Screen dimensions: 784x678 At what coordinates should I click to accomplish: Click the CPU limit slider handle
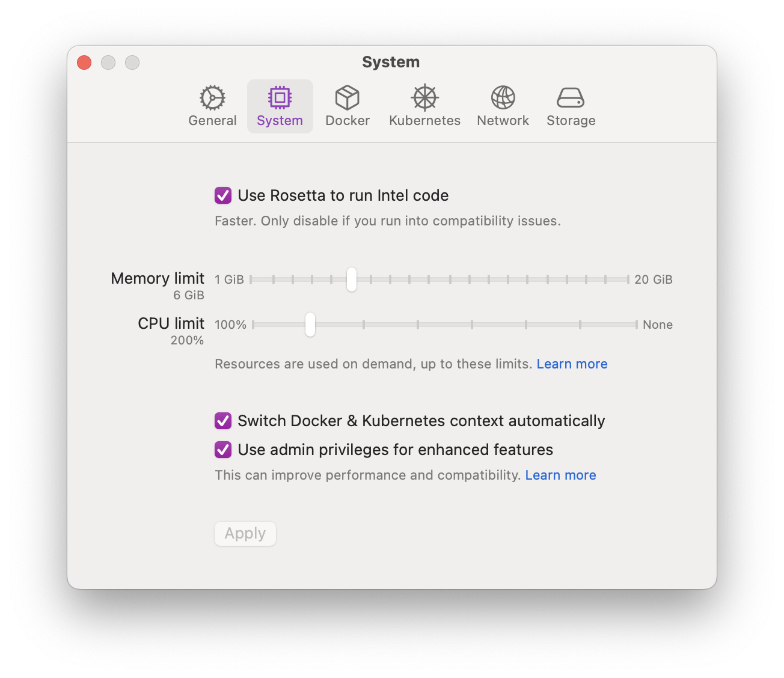(310, 325)
